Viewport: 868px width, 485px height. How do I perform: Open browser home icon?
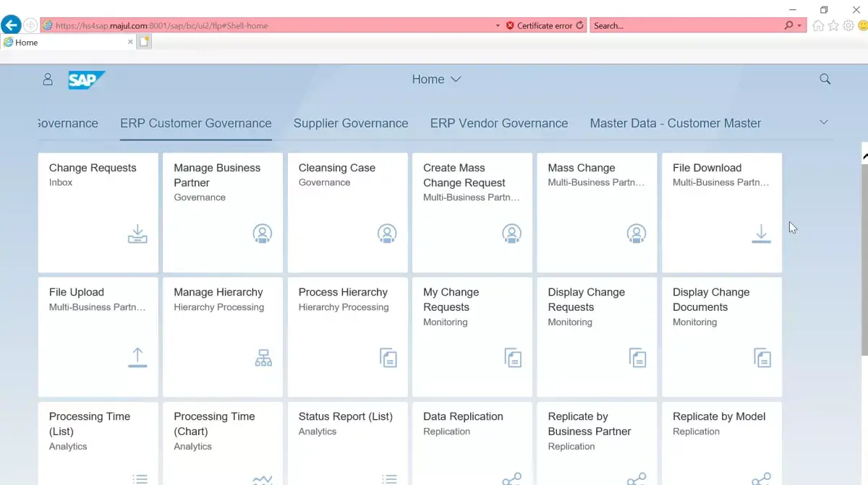coord(818,25)
